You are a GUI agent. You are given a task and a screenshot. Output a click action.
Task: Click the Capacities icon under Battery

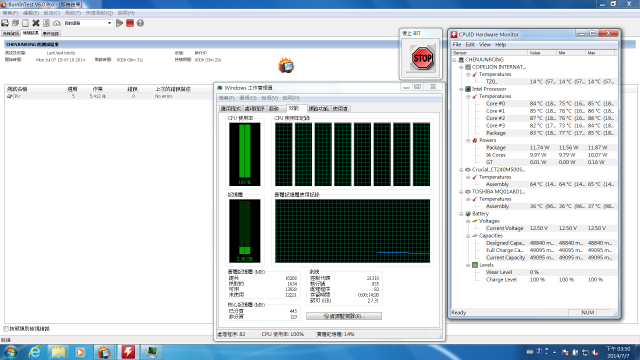tap(475, 236)
